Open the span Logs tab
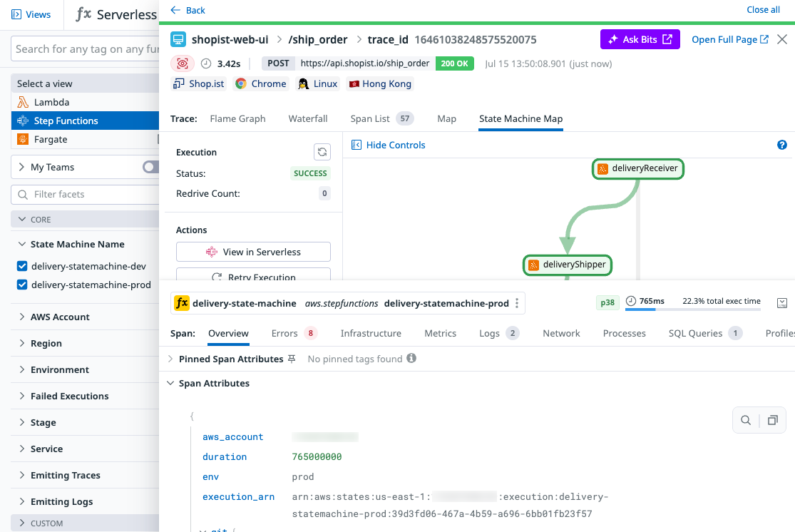This screenshot has height=532, width=795. click(x=499, y=333)
